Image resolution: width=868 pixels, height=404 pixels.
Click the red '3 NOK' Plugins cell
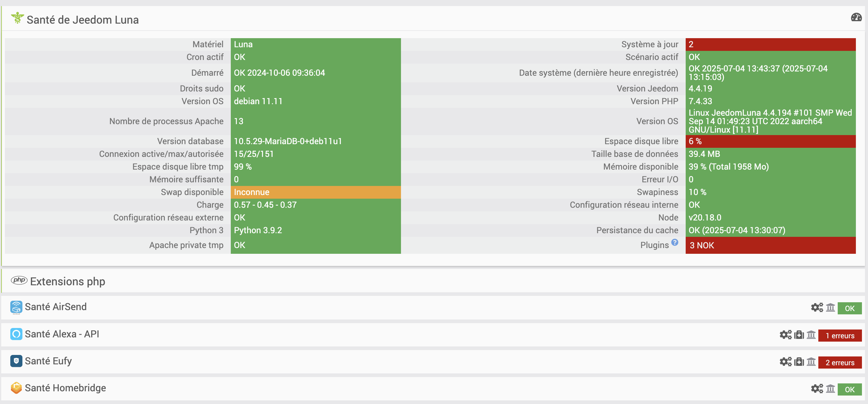[770, 245]
